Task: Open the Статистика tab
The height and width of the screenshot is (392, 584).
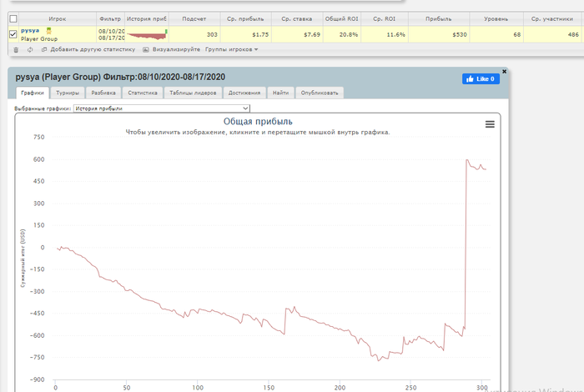Action: 143,93
